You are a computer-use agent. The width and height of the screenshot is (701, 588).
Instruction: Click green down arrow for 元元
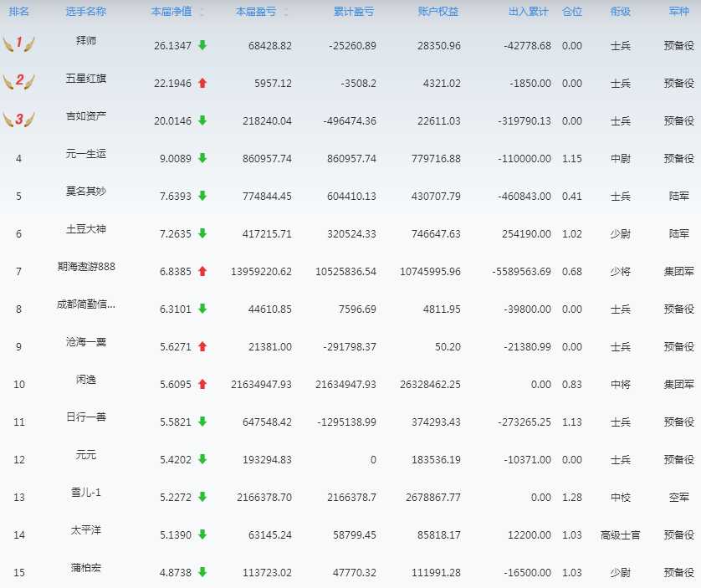[202, 459]
